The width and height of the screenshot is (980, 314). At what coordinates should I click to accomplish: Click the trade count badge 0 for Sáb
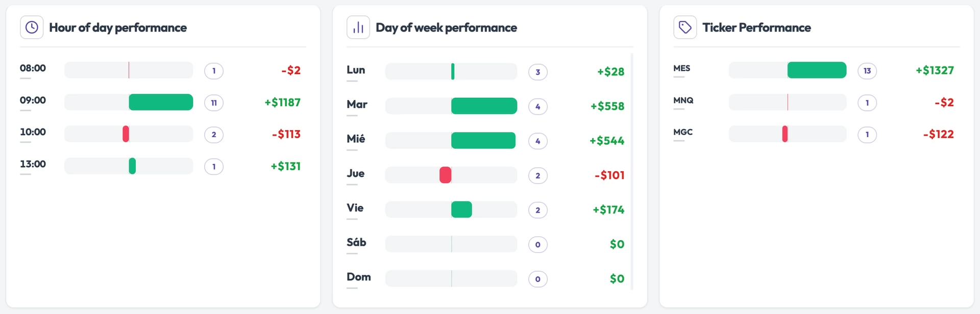click(x=538, y=245)
